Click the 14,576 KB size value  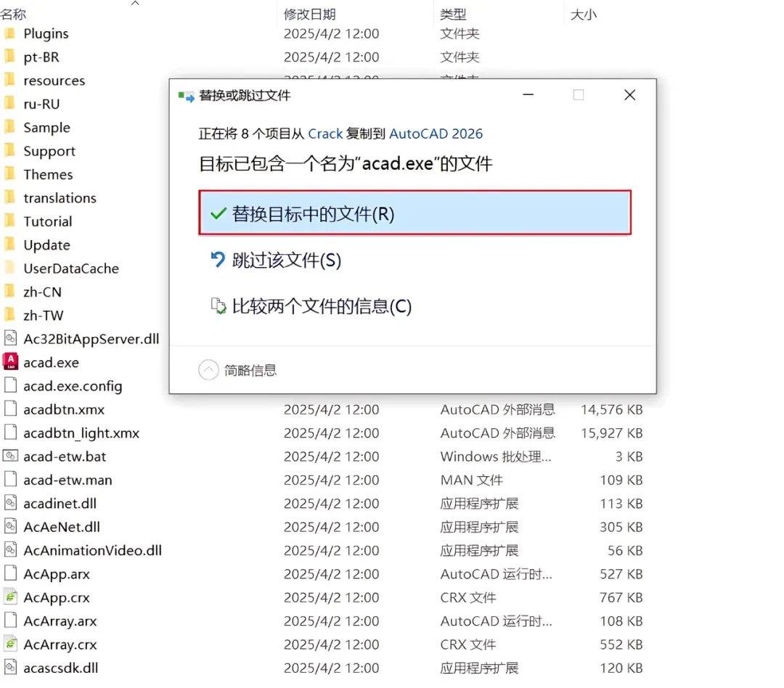[611, 409]
